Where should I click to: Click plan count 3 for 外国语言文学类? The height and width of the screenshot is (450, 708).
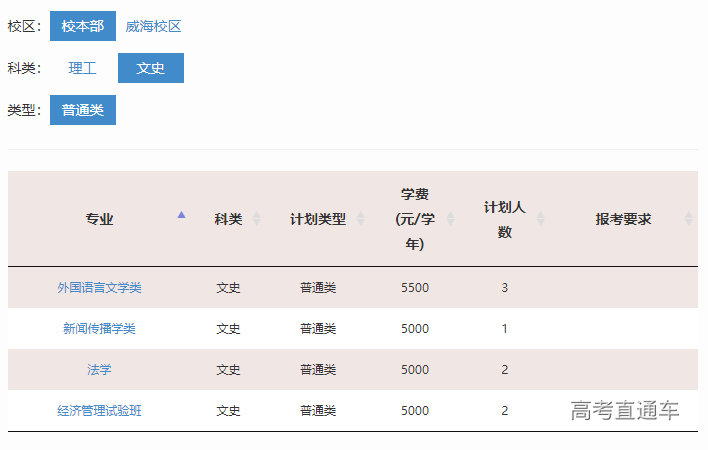tap(504, 288)
